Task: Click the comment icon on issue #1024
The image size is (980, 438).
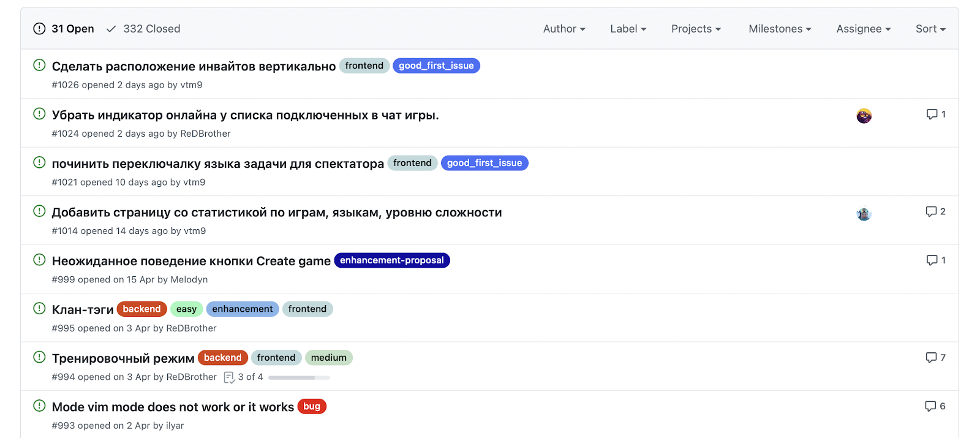Action: [x=932, y=115]
